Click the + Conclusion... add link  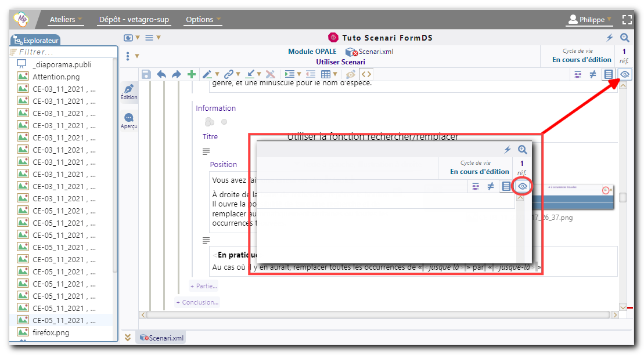click(x=197, y=302)
